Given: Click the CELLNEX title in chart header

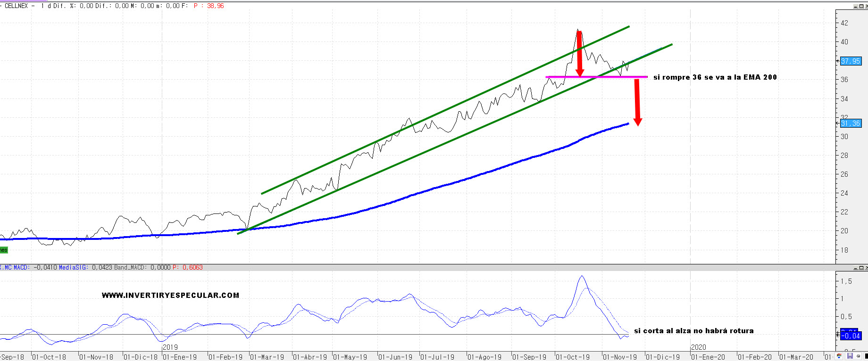Looking at the screenshot, I should 16,6.
